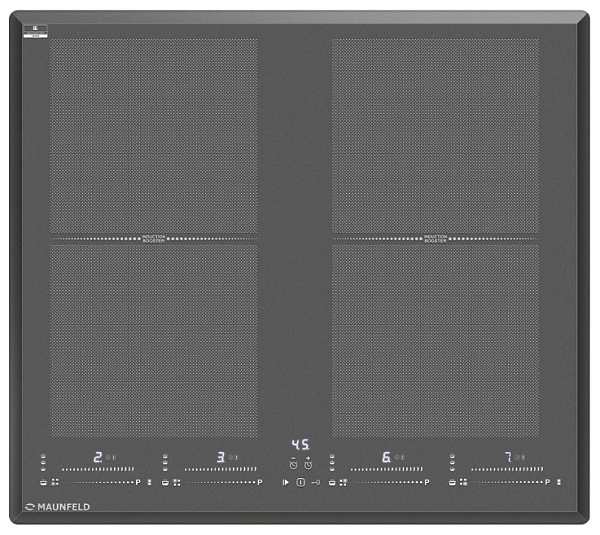Adjust the zone 6 power slider

point(384,467)
